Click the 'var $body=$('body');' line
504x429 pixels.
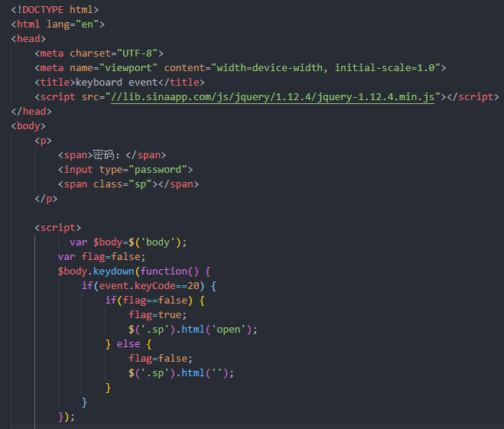pos(128,242)
